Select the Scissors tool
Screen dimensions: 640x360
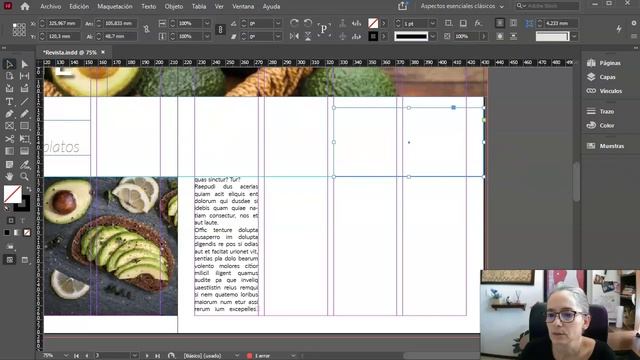[9, 139]
